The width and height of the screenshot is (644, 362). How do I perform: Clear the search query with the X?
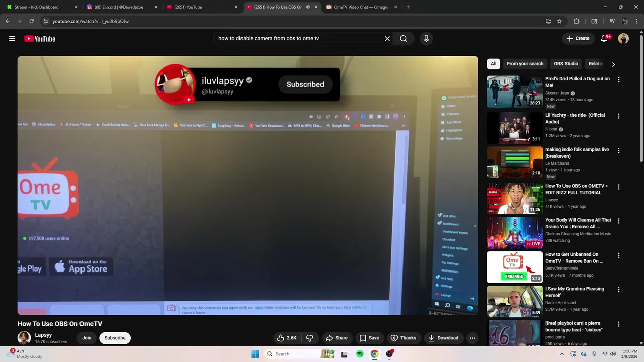(x=387, y=38)
